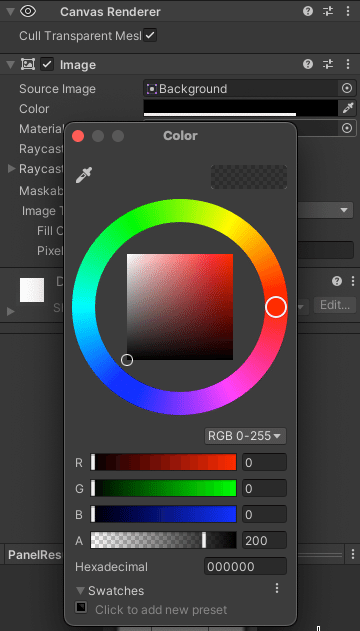Image resolution: width=360 pixels, height=631 pixels.
Task: Open Swatches options menu
Action: tap(277, 588)
